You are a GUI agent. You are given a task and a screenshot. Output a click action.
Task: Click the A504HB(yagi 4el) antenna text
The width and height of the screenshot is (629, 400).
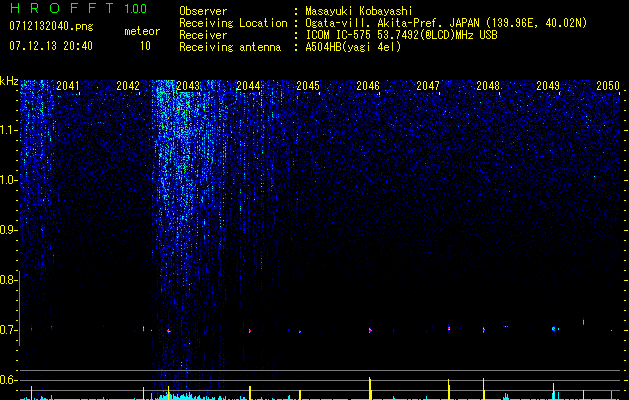click(x=353, y=47)
